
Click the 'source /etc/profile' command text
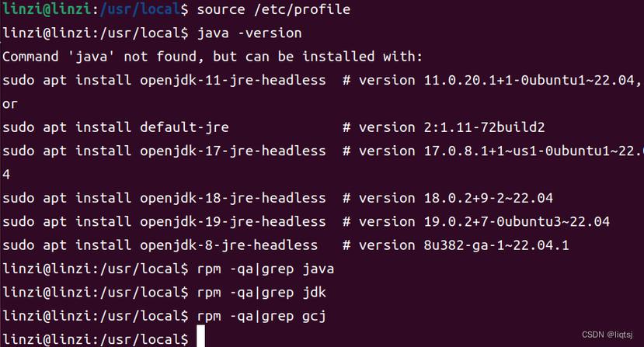tap(273, 9)
